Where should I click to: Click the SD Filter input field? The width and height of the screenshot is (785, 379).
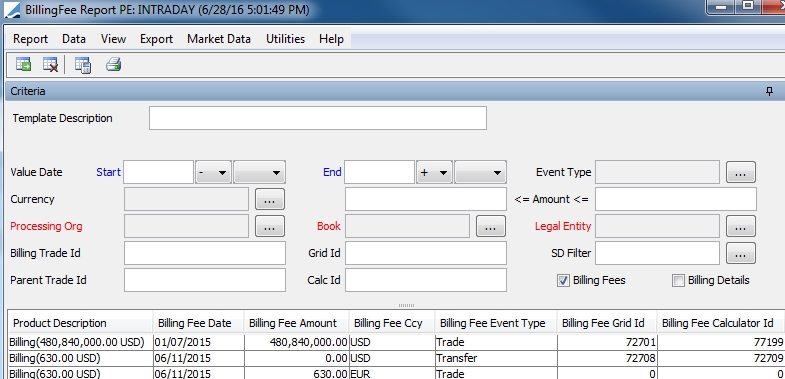click(x=657, y=253)
